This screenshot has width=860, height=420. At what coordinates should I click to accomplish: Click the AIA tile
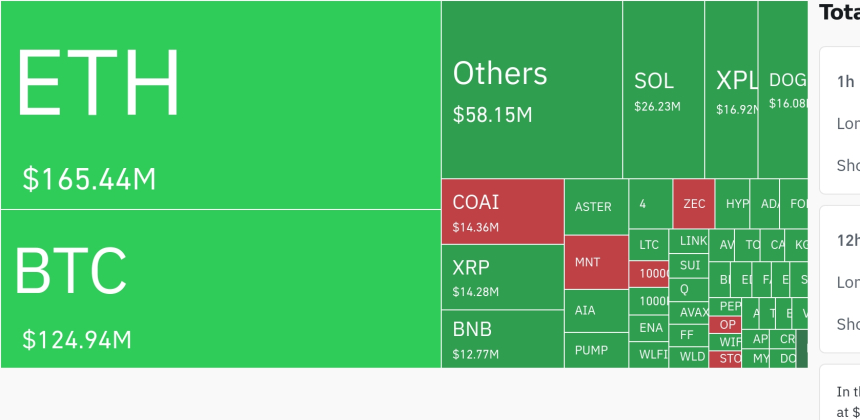596,310
